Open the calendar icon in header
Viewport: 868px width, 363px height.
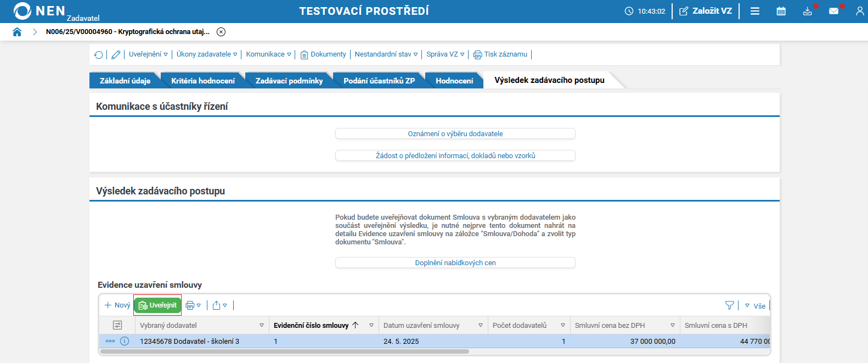(x=781, y=11)
